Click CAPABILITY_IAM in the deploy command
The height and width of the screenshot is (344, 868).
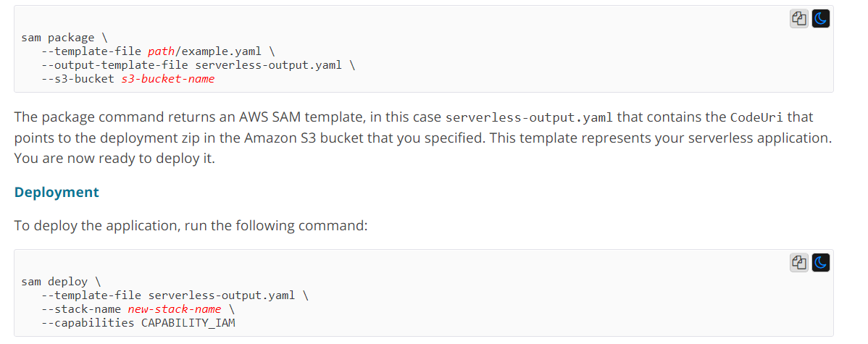(188, 323)
